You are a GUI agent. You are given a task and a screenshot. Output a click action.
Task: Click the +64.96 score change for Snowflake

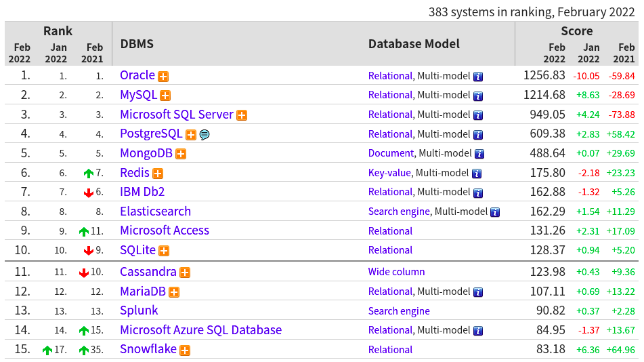pyautogui.click(x=620, y=350)
